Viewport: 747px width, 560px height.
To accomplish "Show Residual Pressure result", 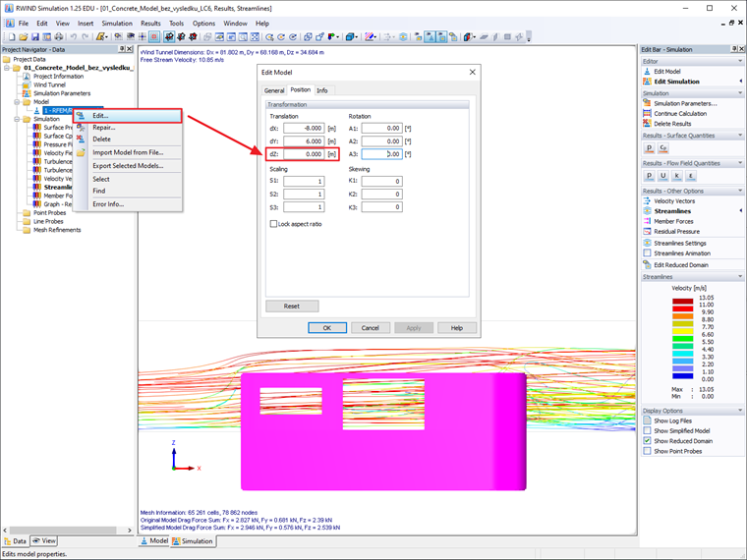I will pos(676,232).
